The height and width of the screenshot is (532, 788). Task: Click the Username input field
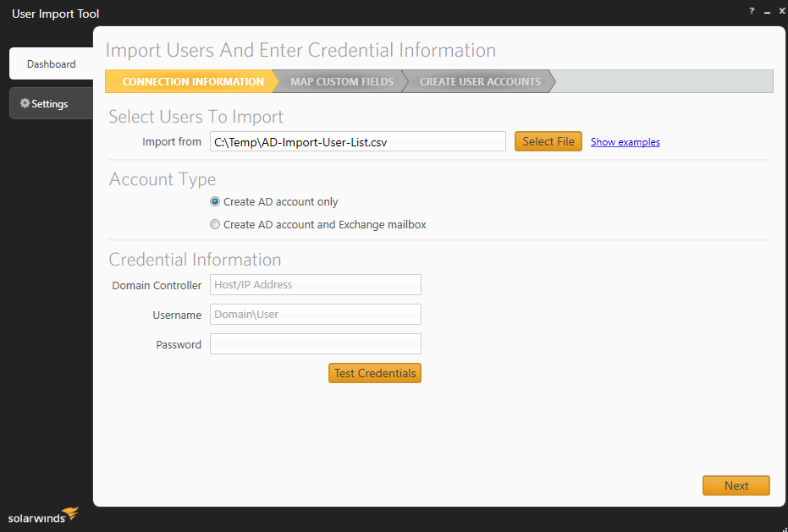316,315
